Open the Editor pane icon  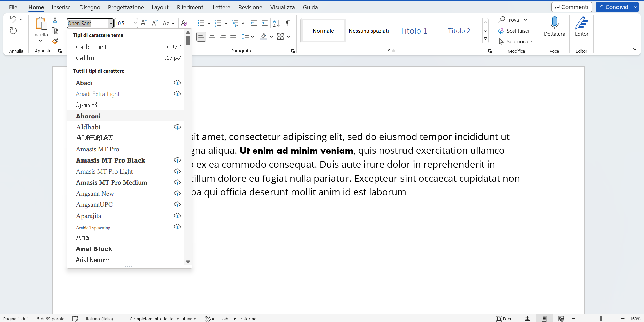[581, 25]
